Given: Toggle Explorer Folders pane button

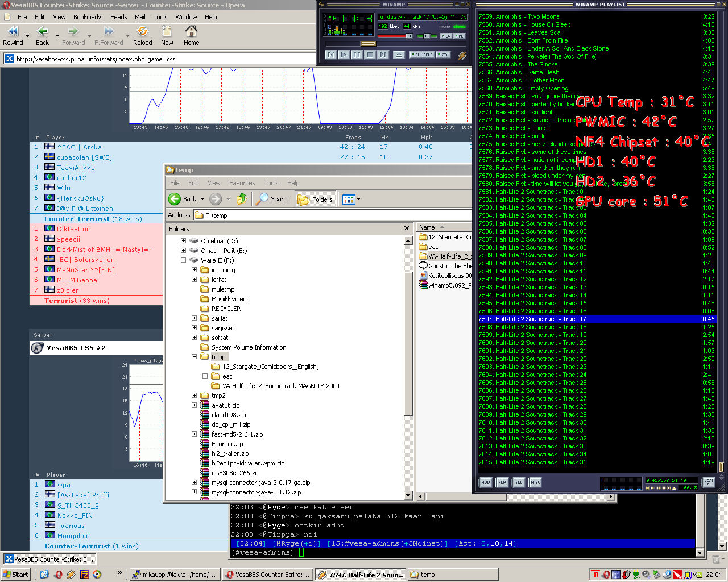Looking at the screenshot, I should tap(316, 199).
